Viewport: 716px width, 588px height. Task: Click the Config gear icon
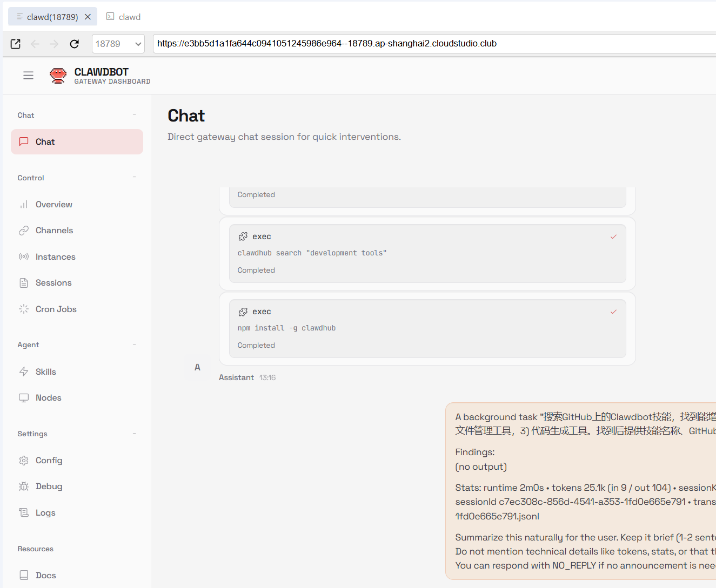point(24,461)
